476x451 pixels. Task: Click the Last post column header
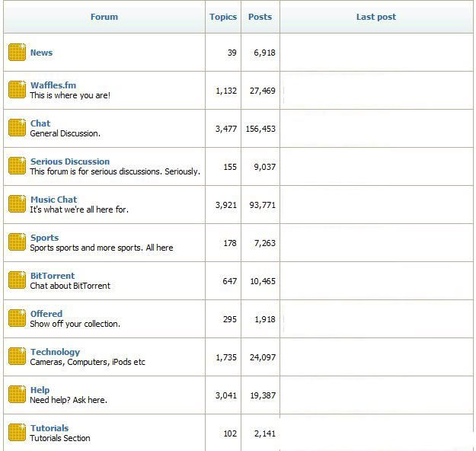pyautogui.click(x=375, y=17)
